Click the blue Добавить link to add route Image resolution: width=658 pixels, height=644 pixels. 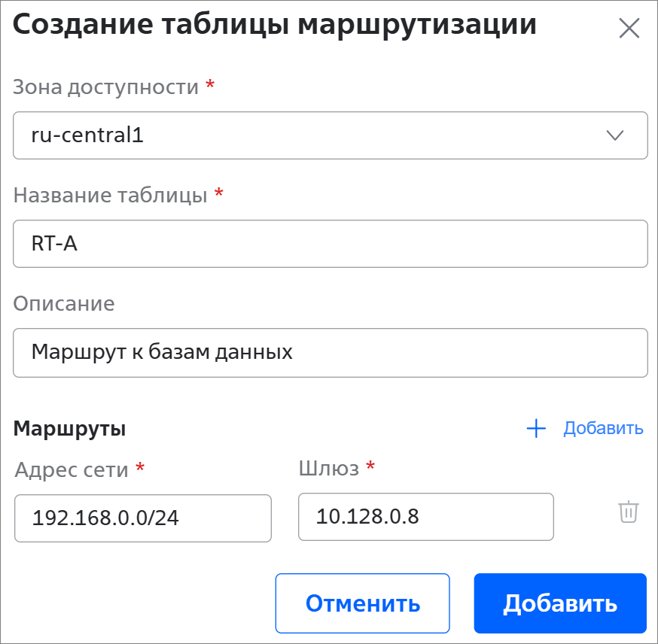603,429
